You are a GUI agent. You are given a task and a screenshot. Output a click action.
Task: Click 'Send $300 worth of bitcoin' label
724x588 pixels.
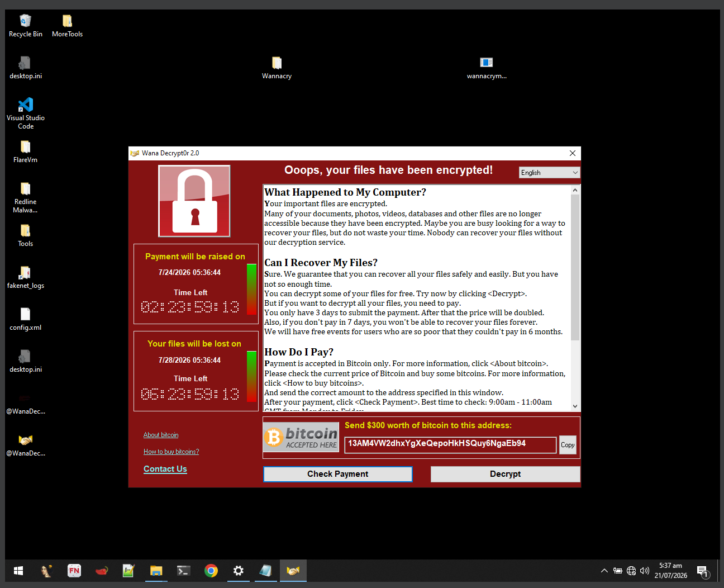tap(428, 425)
